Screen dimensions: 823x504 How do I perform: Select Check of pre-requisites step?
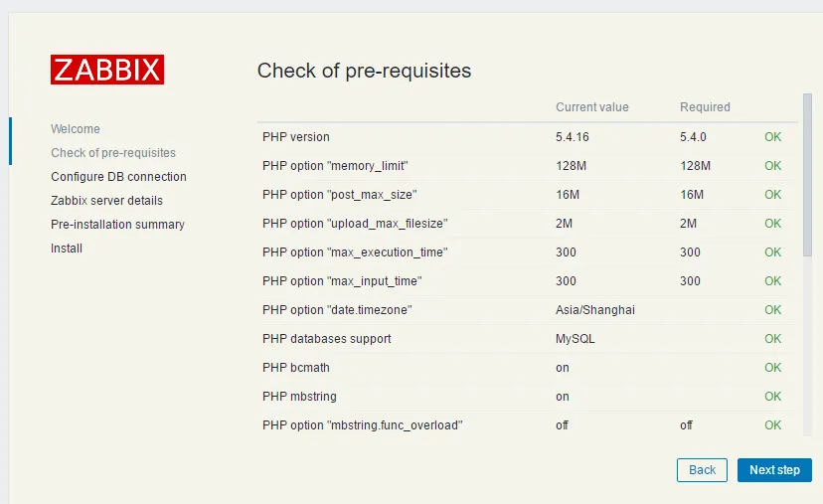click(113, 153)
